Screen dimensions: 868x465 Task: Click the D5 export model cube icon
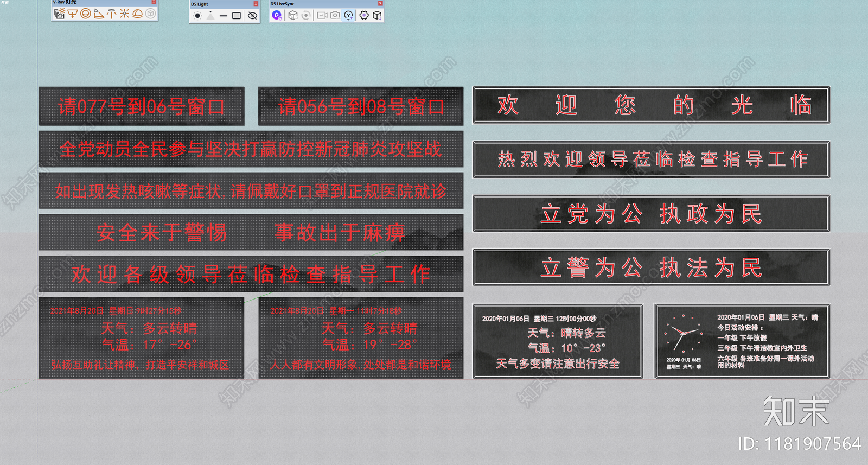pos(377,15)
